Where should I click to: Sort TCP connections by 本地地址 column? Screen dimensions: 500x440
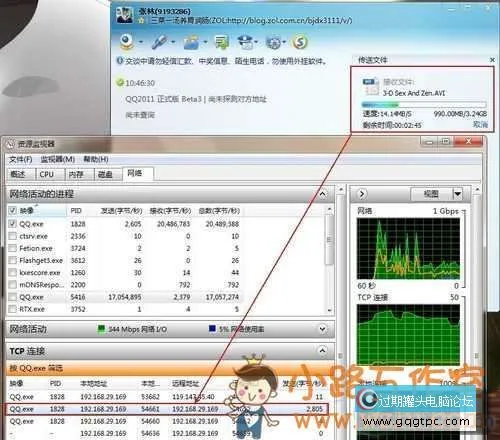[x=93, y=384]
